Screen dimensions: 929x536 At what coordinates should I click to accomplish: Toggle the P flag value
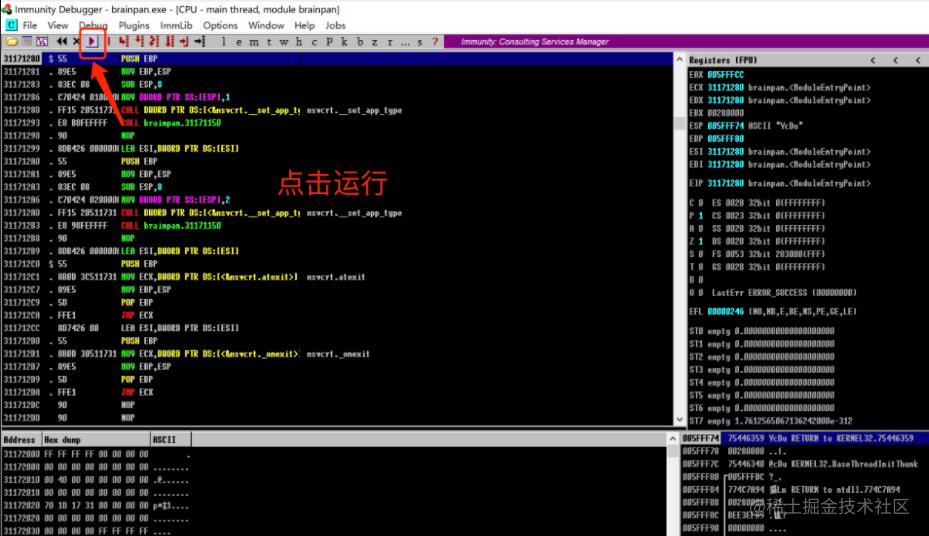(x=701, y=216)
